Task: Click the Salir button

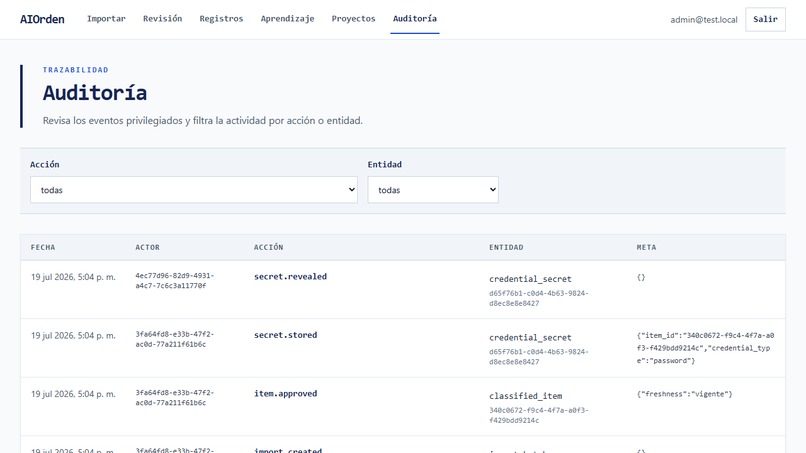Action: coord(765,20)
